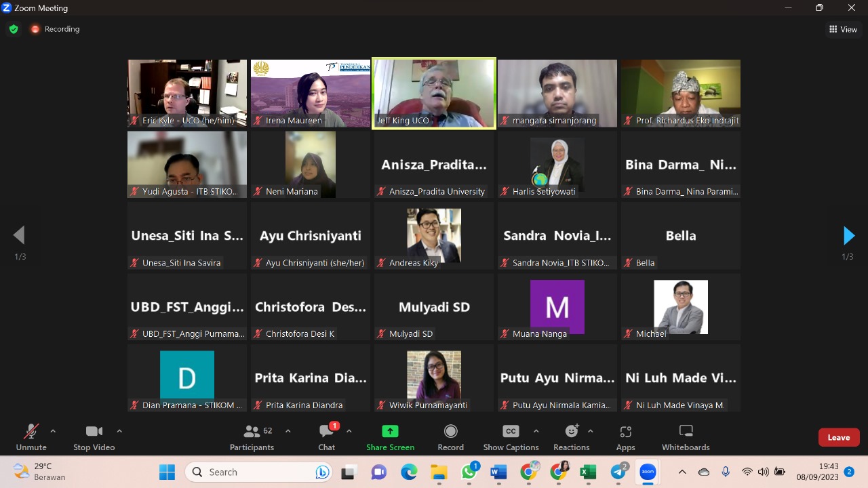Expand video options arrow beside Stop Video
Image resolution: width=868 pixels, height=488 pixels.
click(x=119, y=431)
